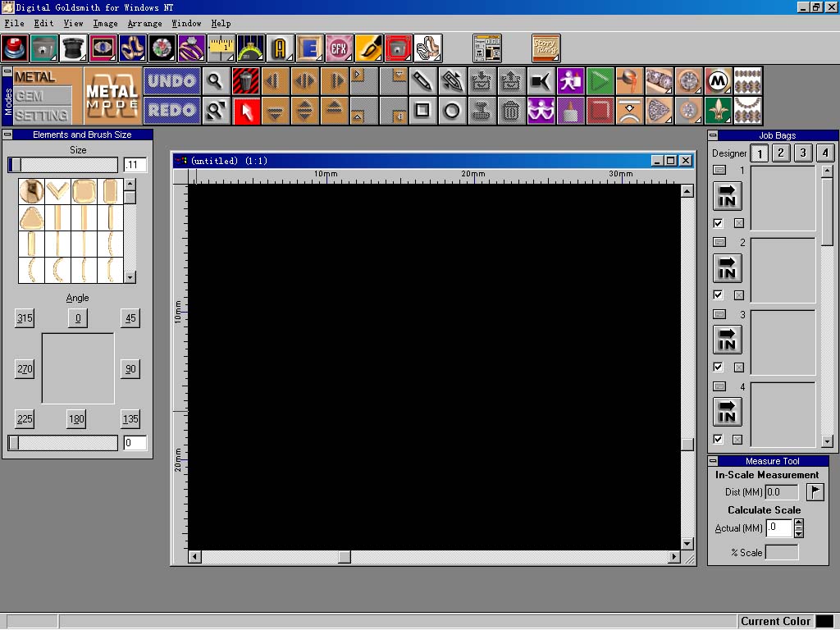Click the gold letter A text tool icon
840x630 pixels.
(280, 48)
